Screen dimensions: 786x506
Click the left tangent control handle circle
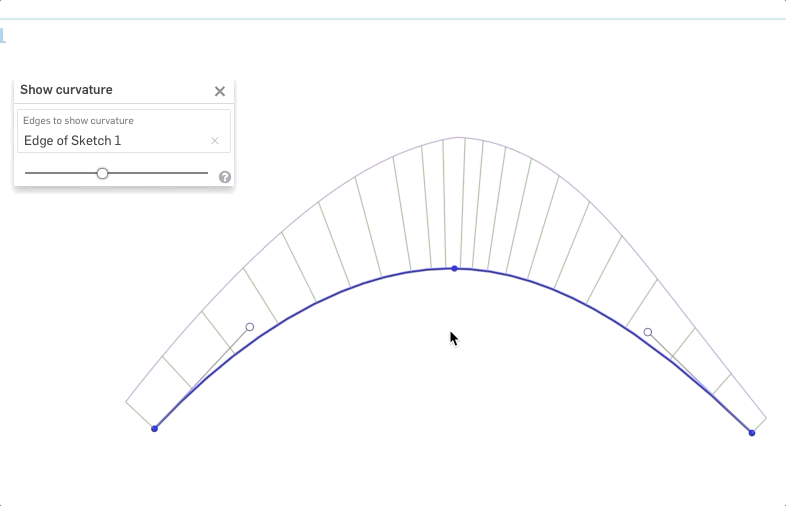[250, 327]
